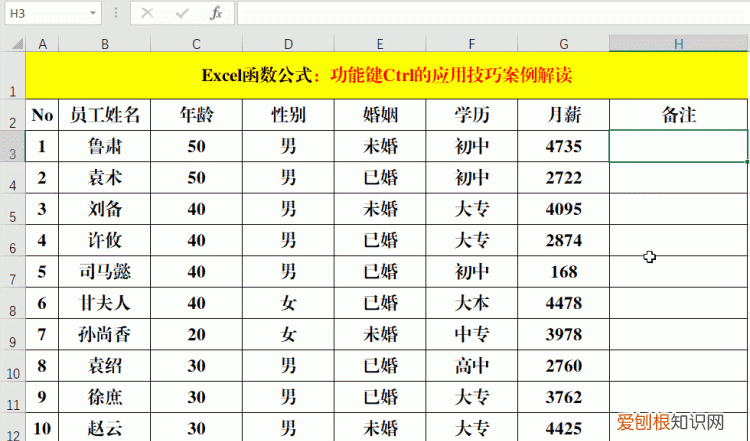Select column F header
The height and width of the screenshot is (441, 750).
472,44
